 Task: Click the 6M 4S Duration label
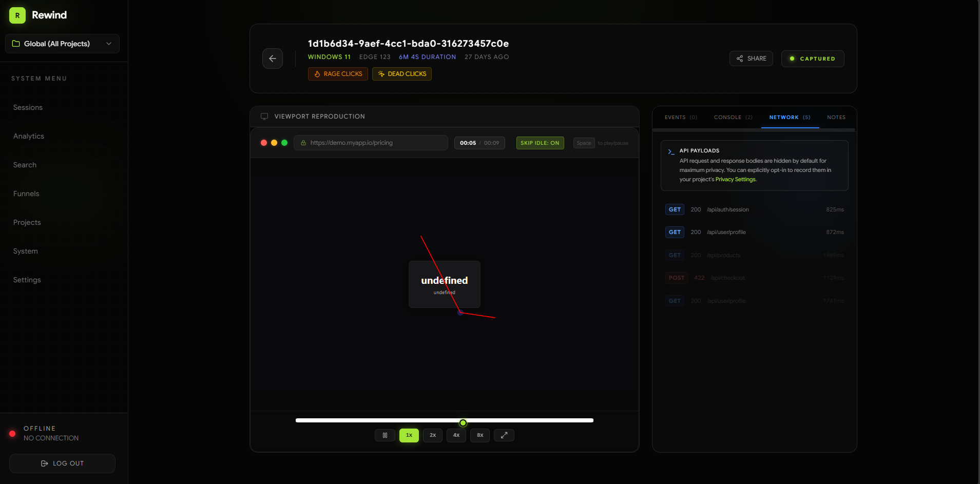(x=428, y=57)
